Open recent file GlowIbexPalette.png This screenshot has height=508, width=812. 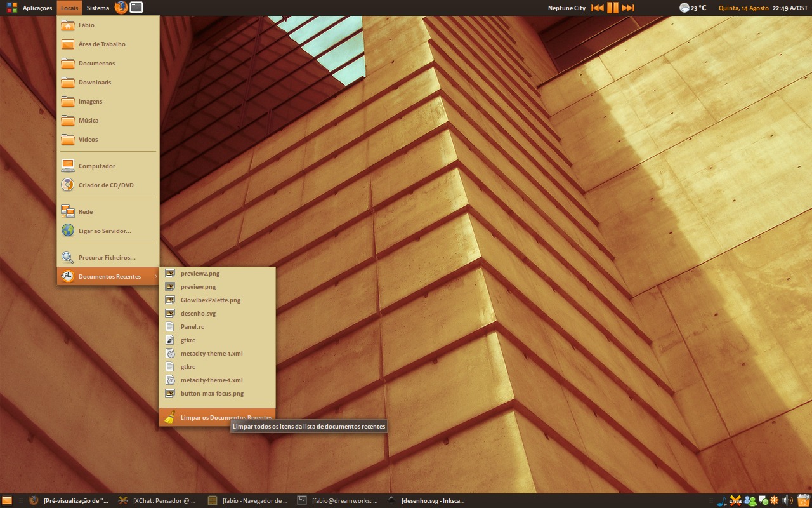(217, 300)
